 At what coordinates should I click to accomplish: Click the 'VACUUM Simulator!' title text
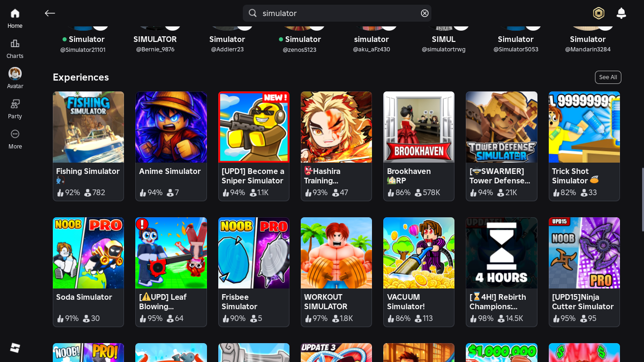[x=406, y=302]
